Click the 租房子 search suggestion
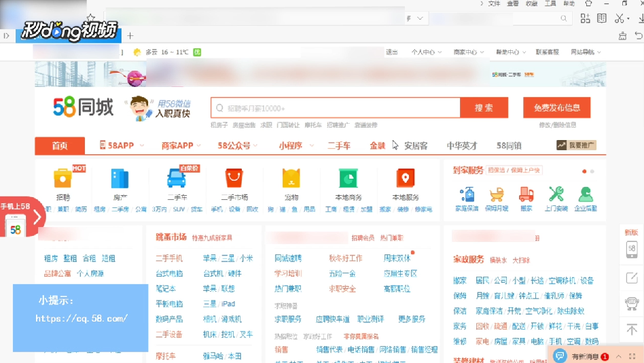This screenshot has height=363, width=644. pyautogui.click(x=219, y=125)
